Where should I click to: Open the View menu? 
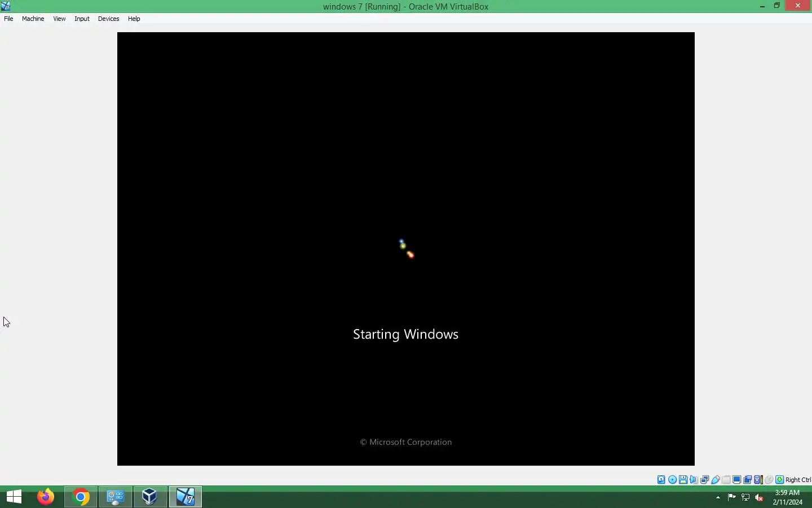(59, 19)
